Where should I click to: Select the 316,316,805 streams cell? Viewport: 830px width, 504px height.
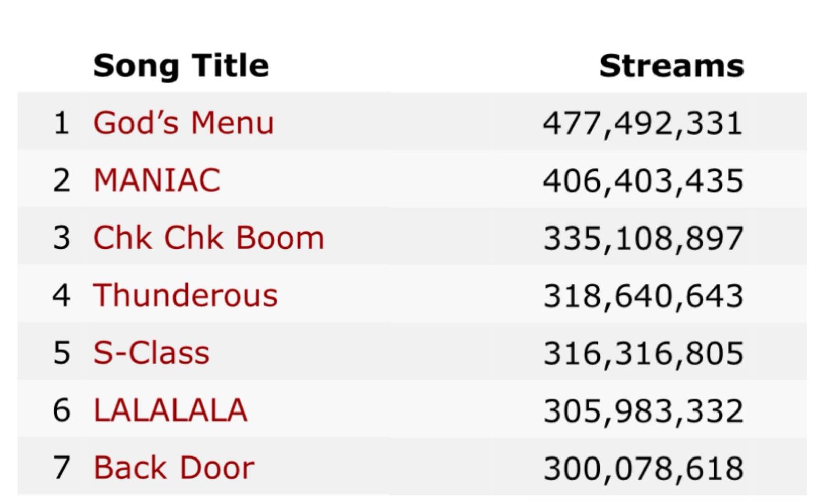tap(643, 353)
